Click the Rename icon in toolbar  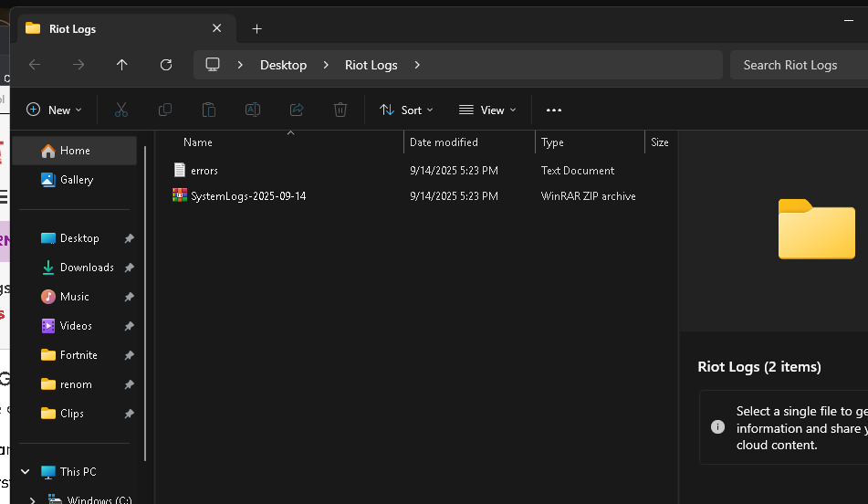click(253, 110)
